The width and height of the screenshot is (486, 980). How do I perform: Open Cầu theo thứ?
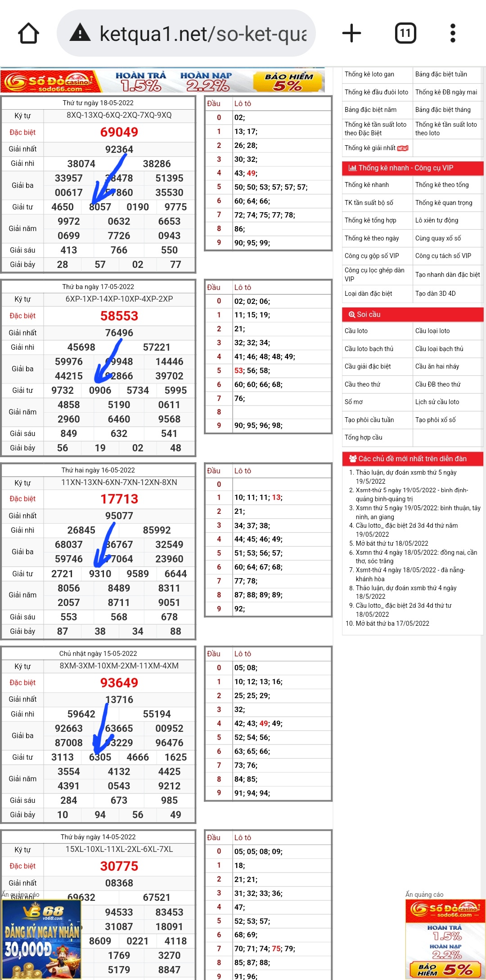[362, 384]
